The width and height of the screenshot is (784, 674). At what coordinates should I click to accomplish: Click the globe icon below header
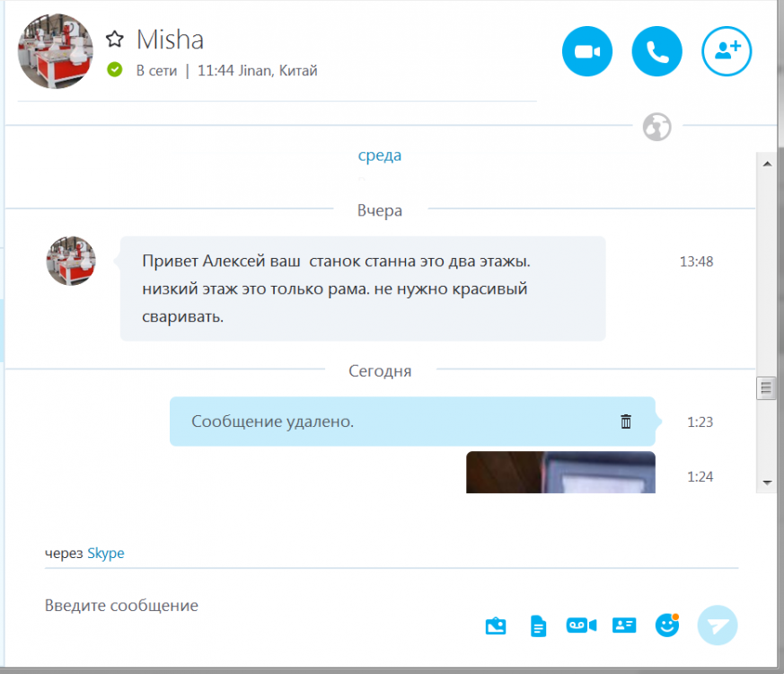(x=656, y=127)
